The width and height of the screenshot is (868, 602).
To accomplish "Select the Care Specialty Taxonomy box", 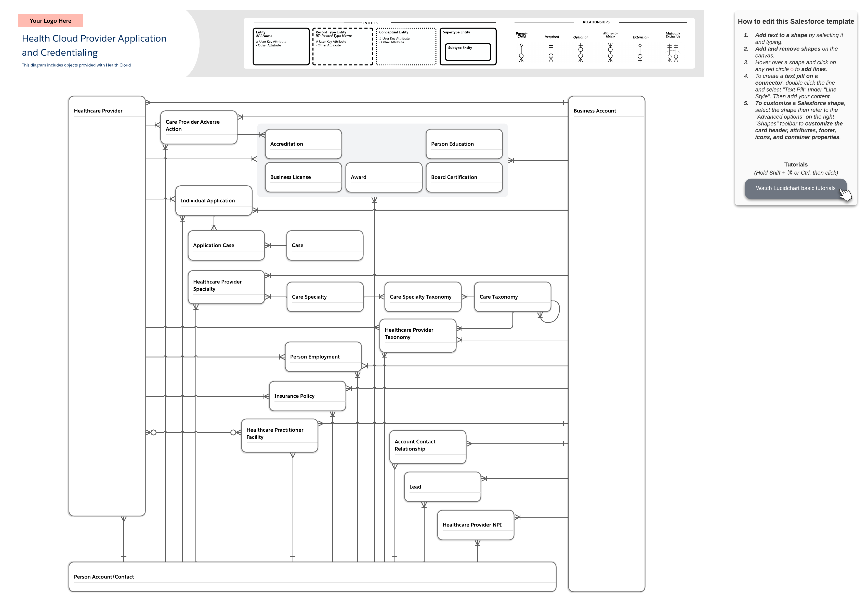I will click(x=423, y=297).
